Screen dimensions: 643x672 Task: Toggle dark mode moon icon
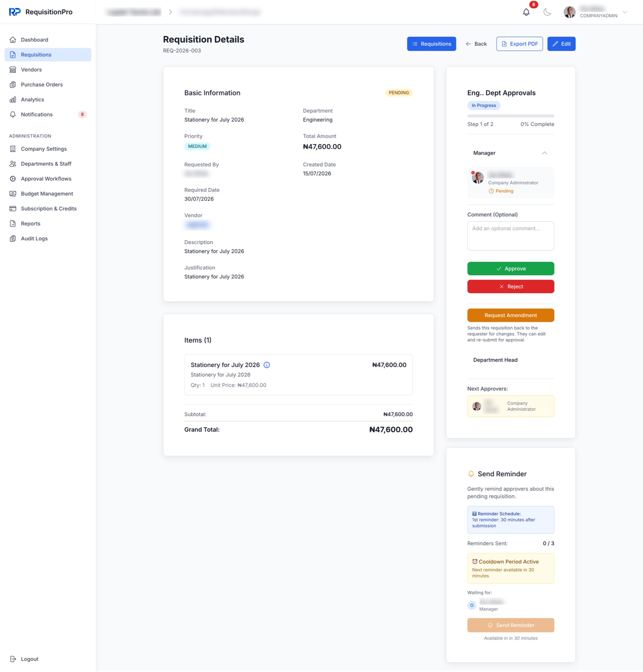click(547, 12)
